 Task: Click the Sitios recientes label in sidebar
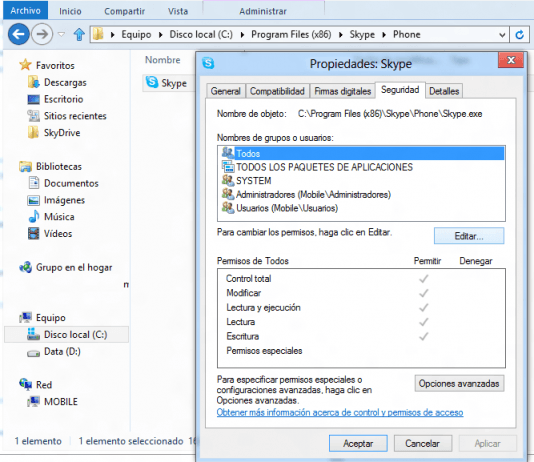(x=75, y=116)
